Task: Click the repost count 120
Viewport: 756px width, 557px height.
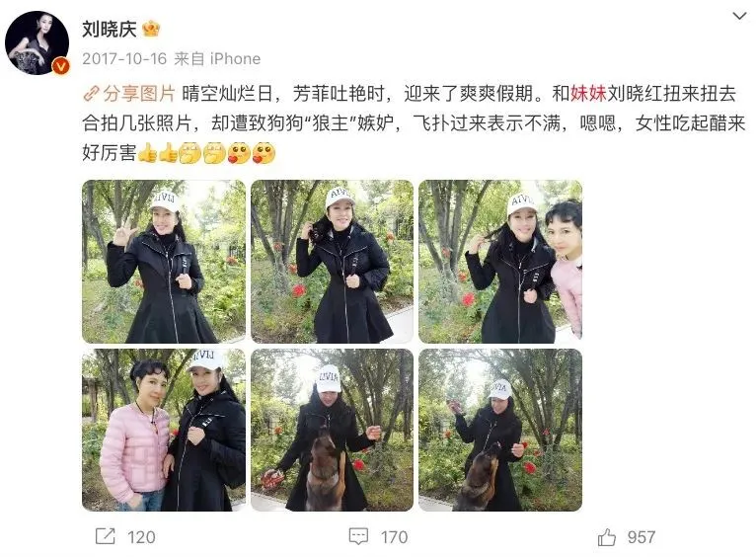Action: [x=141, y=537]
